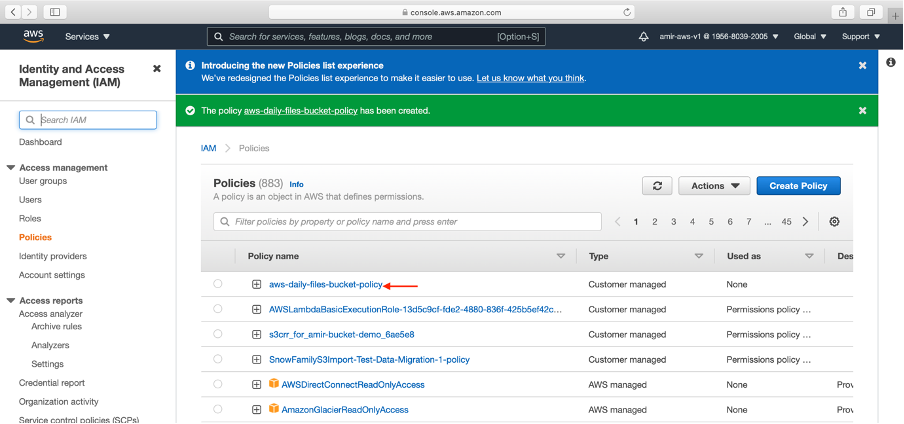Open the Actions dropdown
Image resolution: width=904 pixels, height=424 pixels.
[714, 186]
